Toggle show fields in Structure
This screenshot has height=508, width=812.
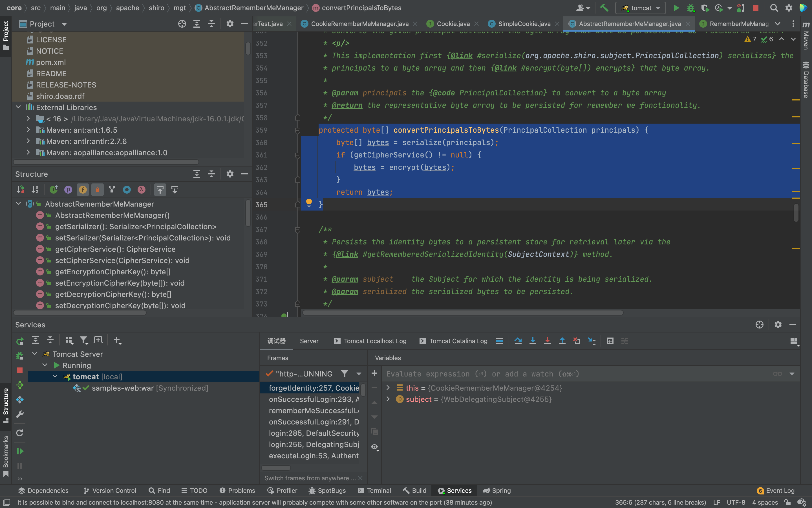[83, 190]
